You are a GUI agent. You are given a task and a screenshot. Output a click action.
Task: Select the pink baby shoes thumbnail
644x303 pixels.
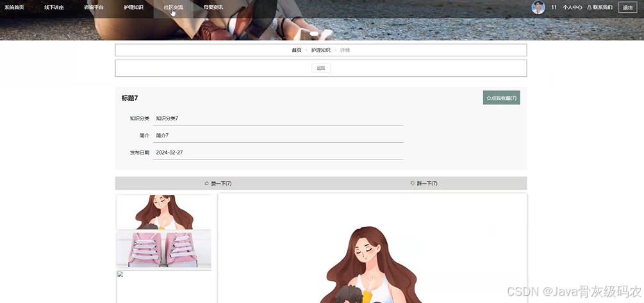pyautogui.click(x=164, y=249)
